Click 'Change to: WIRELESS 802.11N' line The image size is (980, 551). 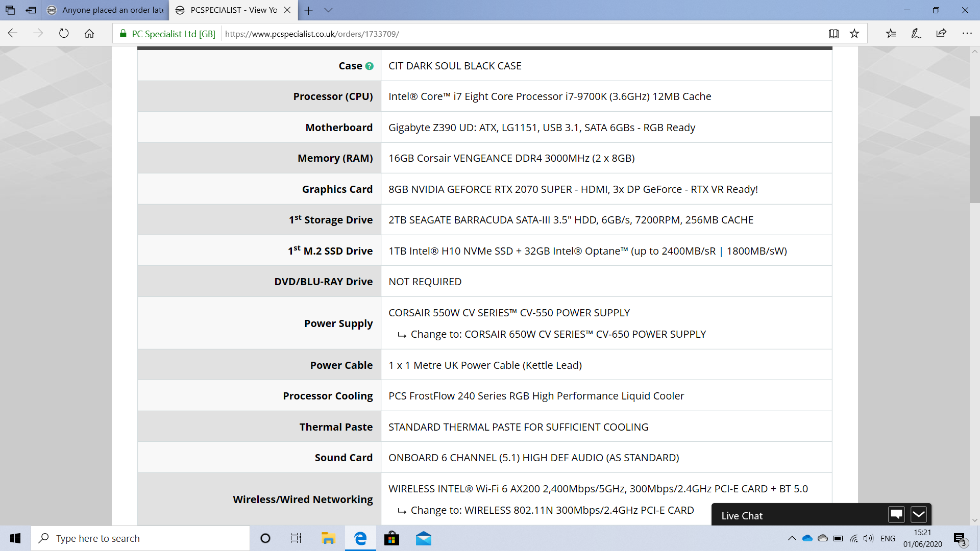[546, 510]
